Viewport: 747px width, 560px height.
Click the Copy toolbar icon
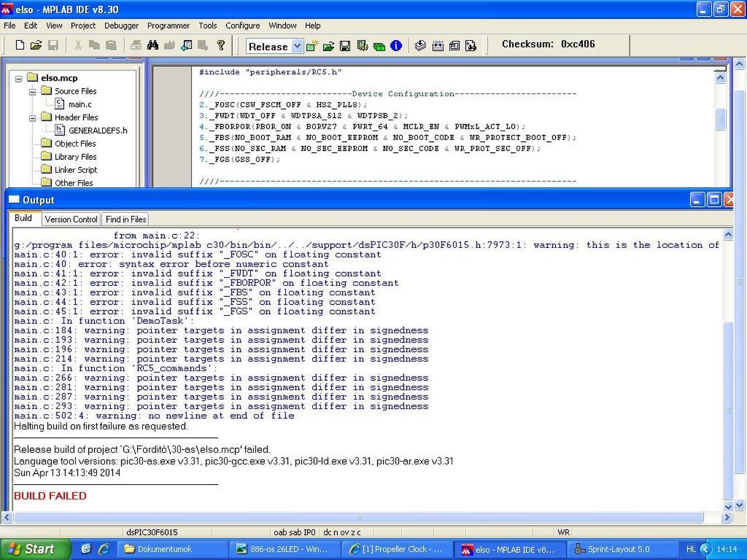(x=95, y=45)
